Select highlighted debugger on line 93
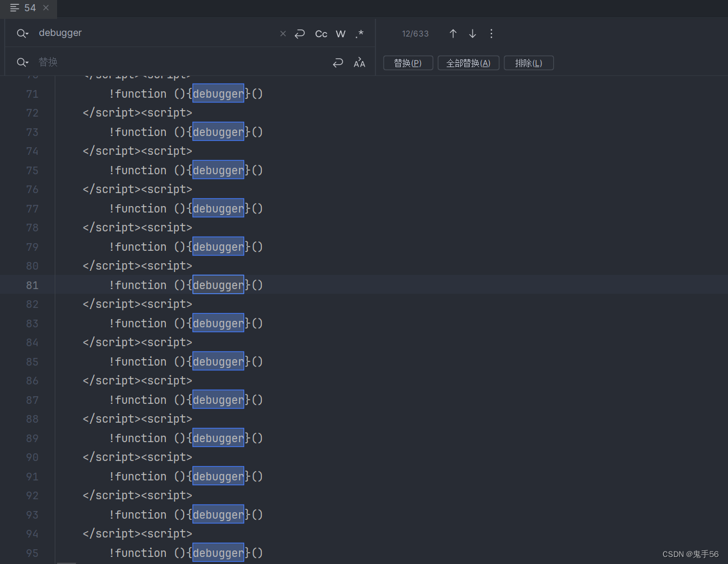Screen dimensions: 728x564 218,515
